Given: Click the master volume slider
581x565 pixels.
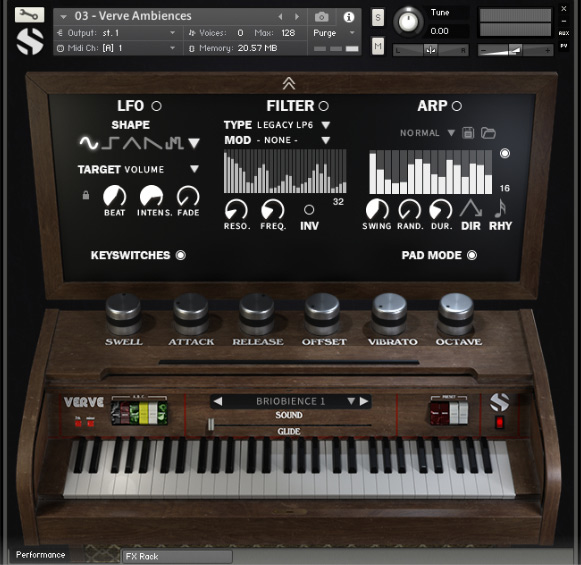Looking at the screenshot, I should (x=515, y=50).
